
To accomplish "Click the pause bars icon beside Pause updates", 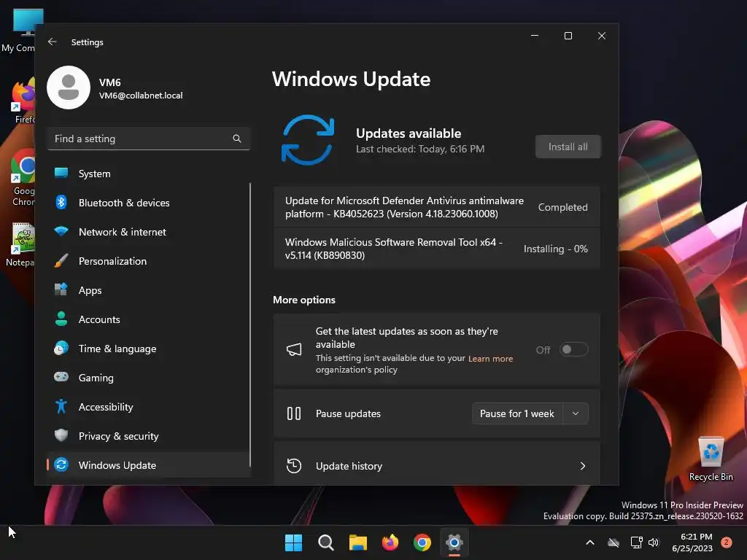I will (294, 413).
